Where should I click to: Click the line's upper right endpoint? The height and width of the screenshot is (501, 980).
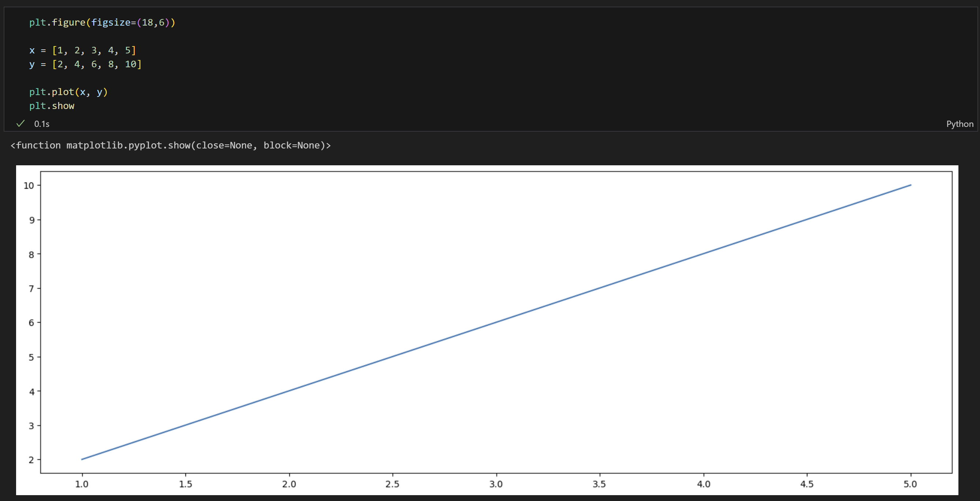click(910, 185)
